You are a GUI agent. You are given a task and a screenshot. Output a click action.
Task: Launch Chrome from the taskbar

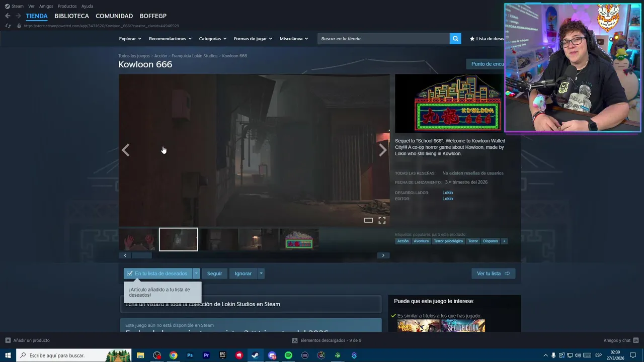(x=173, y=355)
